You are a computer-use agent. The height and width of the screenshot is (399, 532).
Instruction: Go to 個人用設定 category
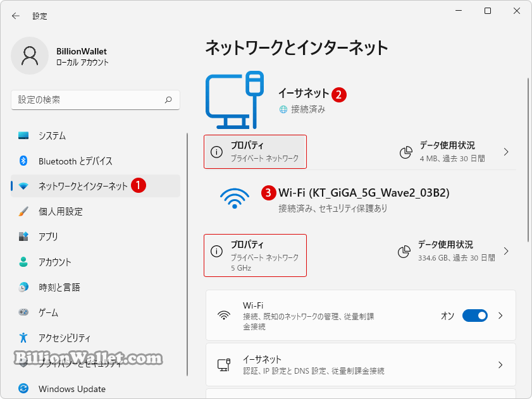(96, 211)
